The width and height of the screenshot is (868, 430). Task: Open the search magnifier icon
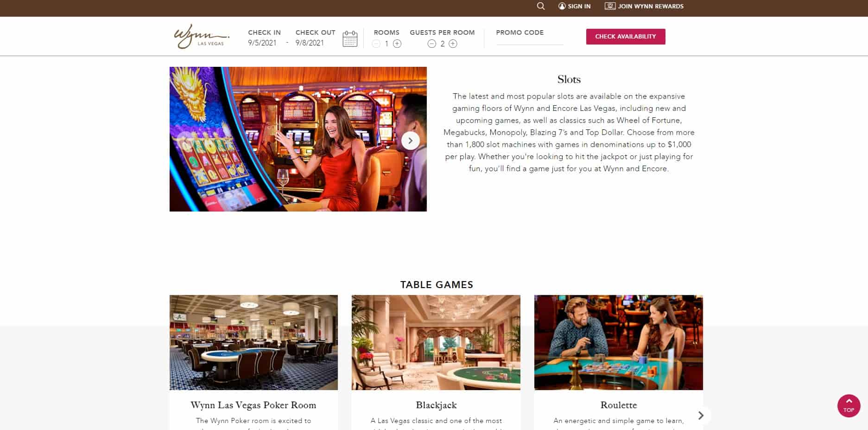pos(541,6)
